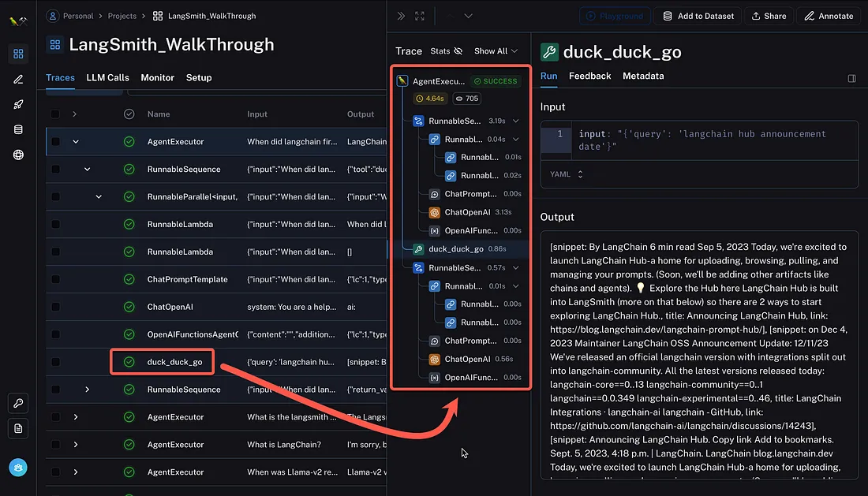868x496 pixels.
Task: Check the box for duck_duck_go table row
Action: [x=55, y=362]
